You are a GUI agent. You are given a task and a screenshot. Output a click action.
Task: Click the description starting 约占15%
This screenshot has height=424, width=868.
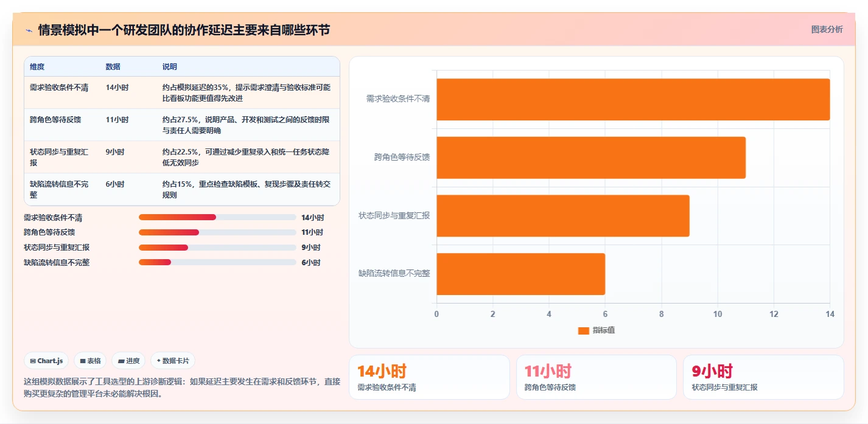tap(247, 189)
